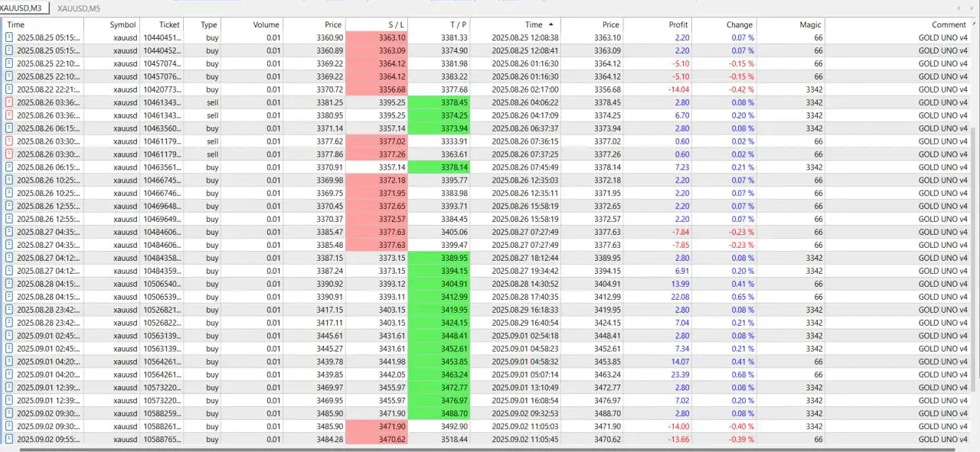Sort the table by the Profit column header

pyautogui.click(x=677, y=24)
